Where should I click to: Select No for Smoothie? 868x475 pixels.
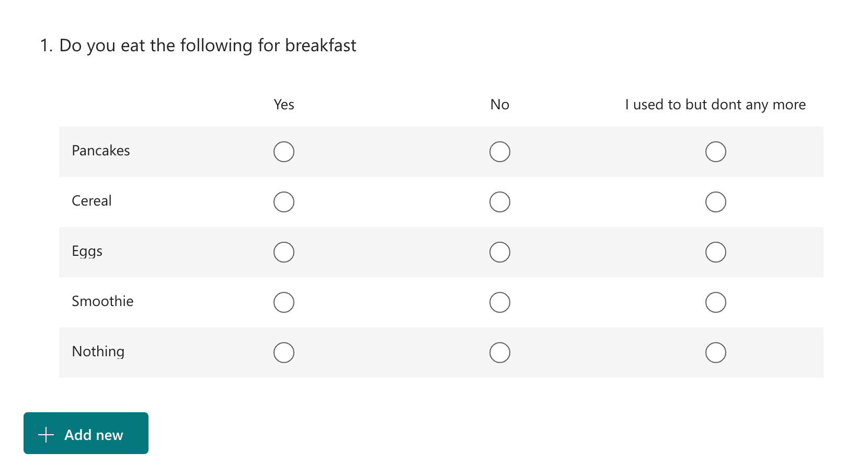[x=499, y=302]
